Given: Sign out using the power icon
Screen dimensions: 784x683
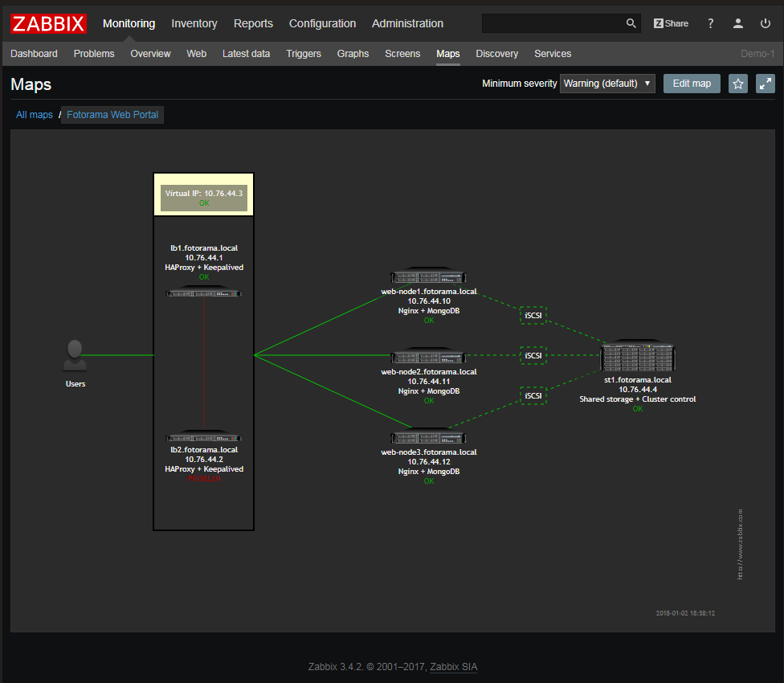Looking at the screenshot, I should tap(765, 23).
